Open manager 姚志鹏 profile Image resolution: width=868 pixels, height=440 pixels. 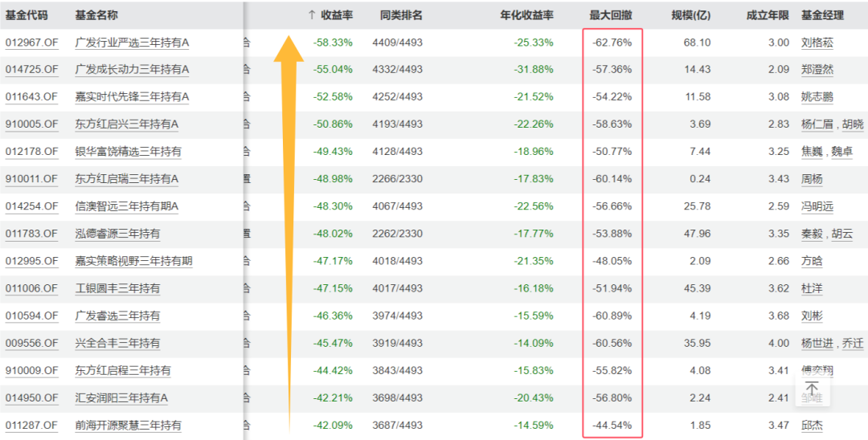click(x=817, y=97)
